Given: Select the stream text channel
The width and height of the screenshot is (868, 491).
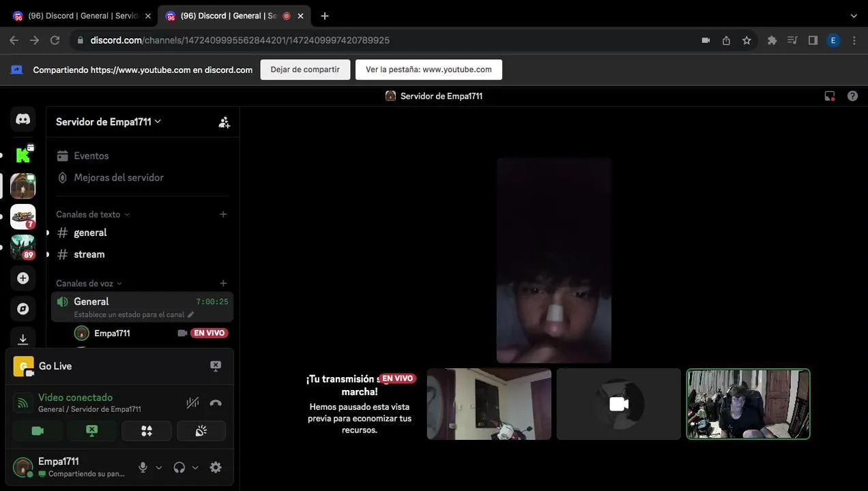Looking at the screenshot, I should [x=142, y=254].
